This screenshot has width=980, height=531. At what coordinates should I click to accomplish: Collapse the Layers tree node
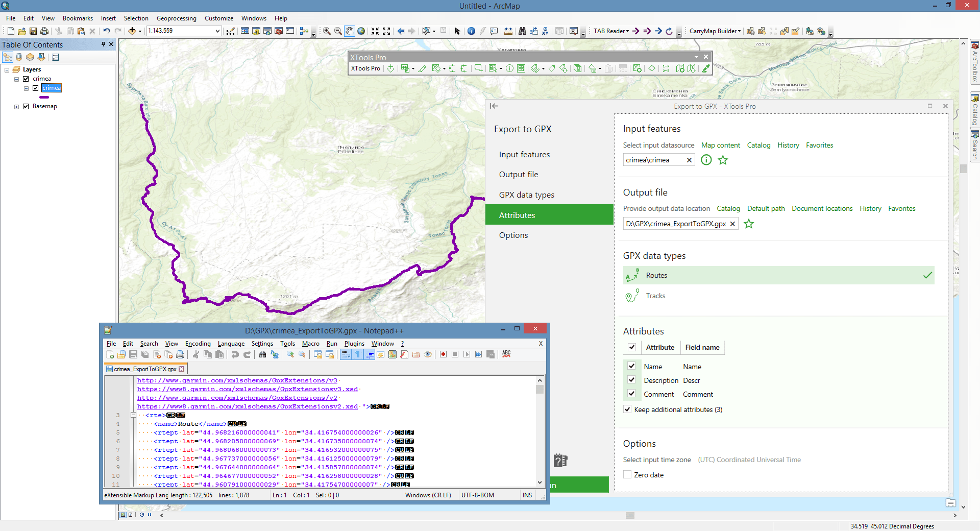7,69
